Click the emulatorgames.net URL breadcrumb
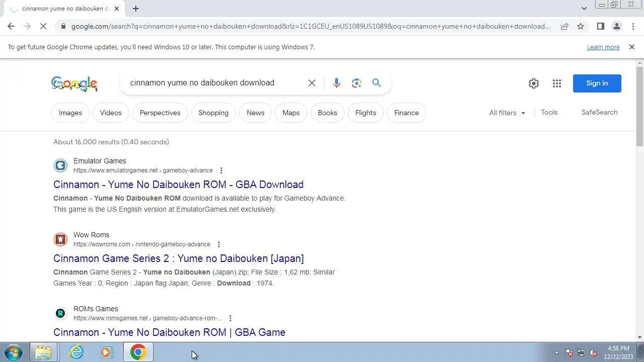The width and height of the screenshot is (644, 362). tap(143, 170)
